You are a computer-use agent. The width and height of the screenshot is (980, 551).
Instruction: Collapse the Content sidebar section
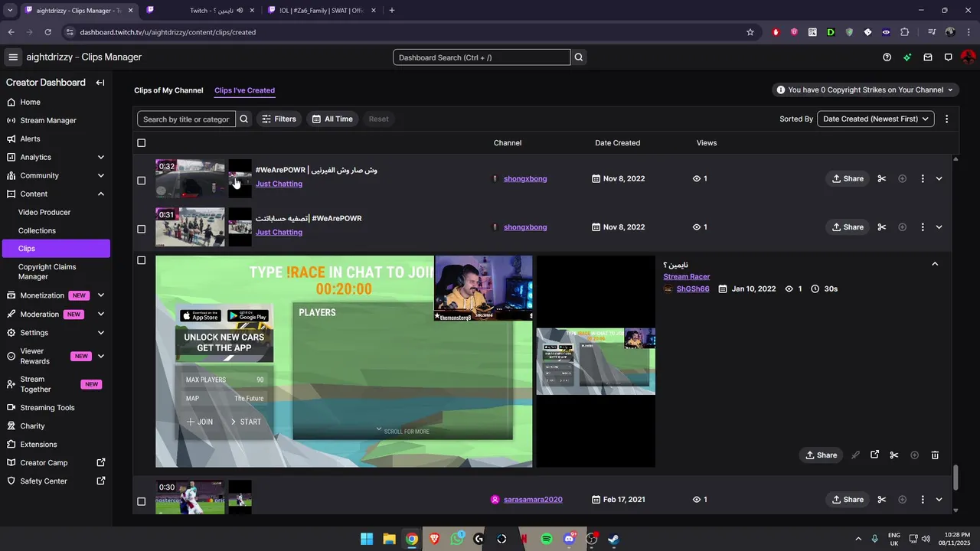(101, 194)
